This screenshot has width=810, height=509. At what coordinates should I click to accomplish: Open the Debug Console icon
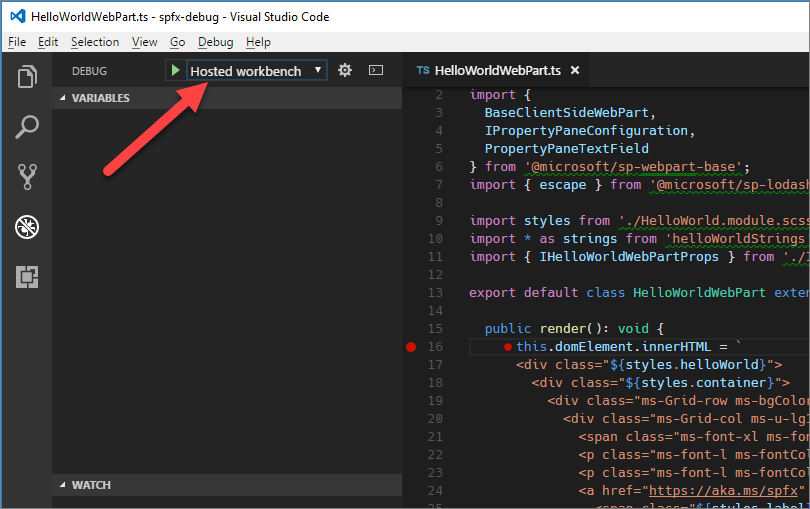tap(376, 70)
